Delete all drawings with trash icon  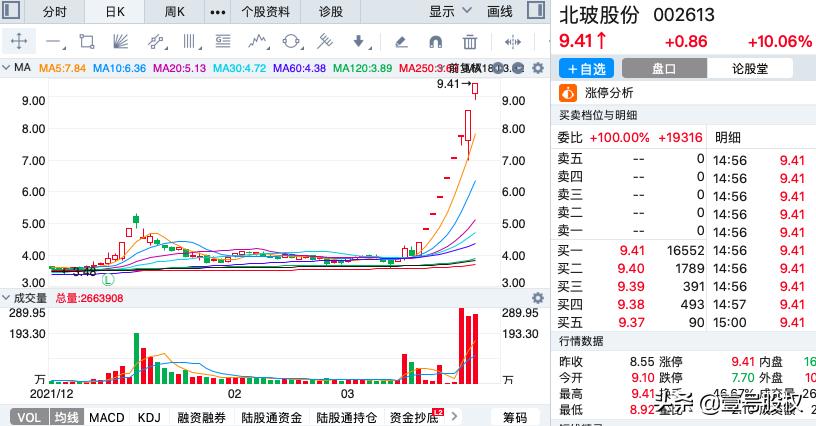[x=469, y=42]
